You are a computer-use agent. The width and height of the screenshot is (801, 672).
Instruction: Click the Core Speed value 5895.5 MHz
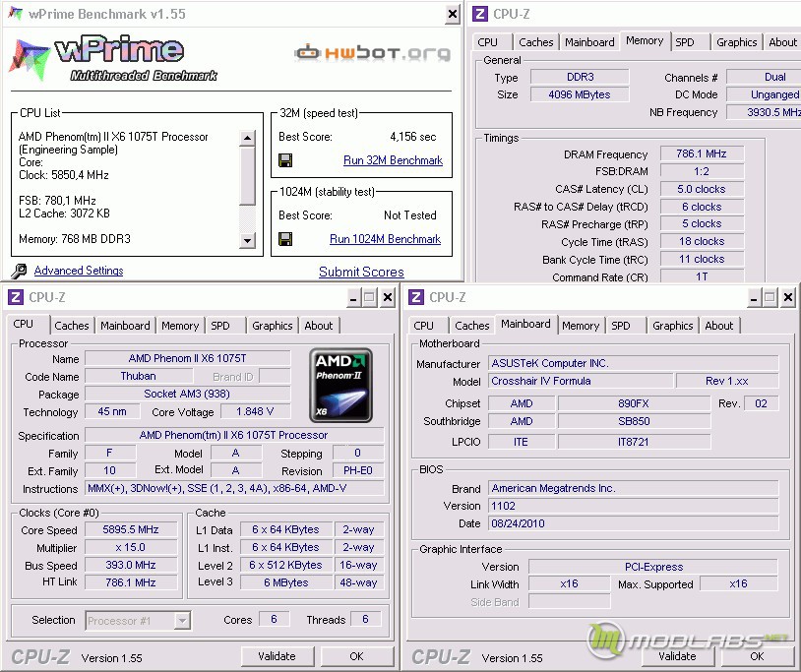click(131, 529)
